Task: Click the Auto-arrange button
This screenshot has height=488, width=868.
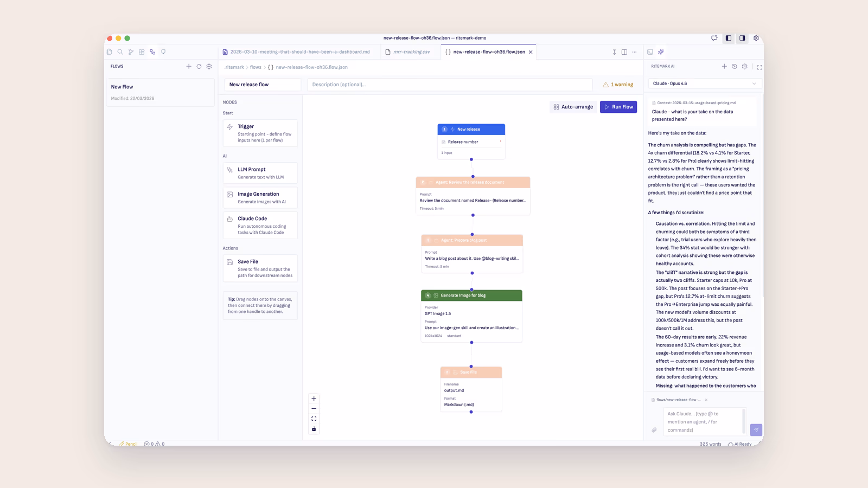Action: click(573, 107)
